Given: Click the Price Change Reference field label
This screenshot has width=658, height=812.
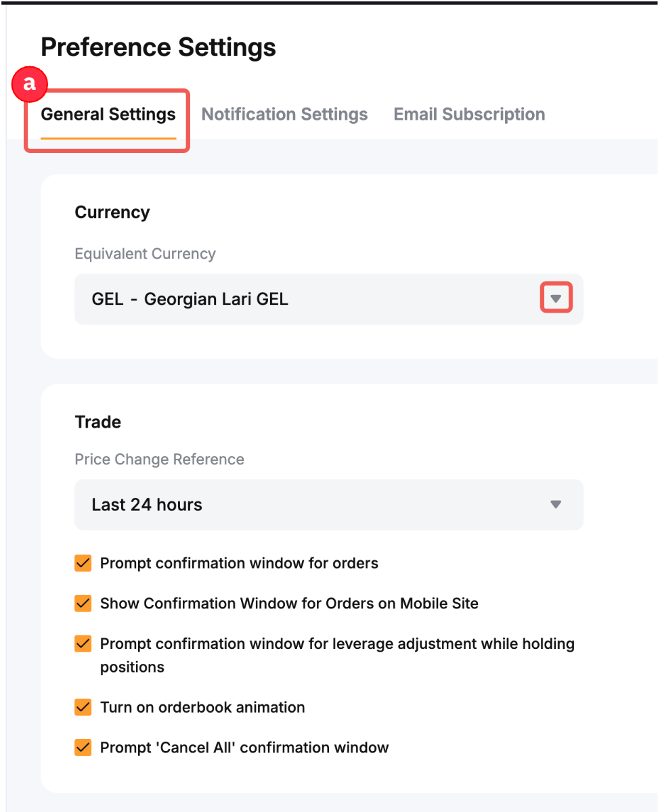Looking at the screenshot, I should tap(159, 459).
